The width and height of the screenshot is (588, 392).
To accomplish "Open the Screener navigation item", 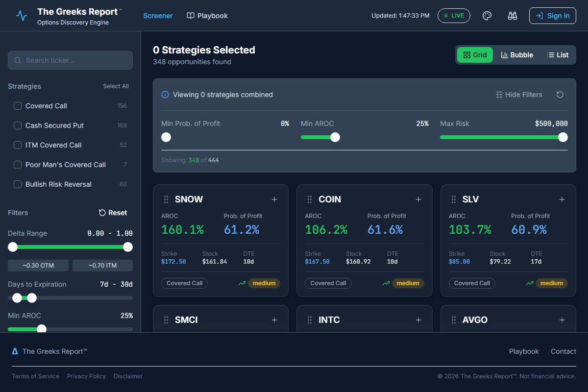I will coord(158,15).
